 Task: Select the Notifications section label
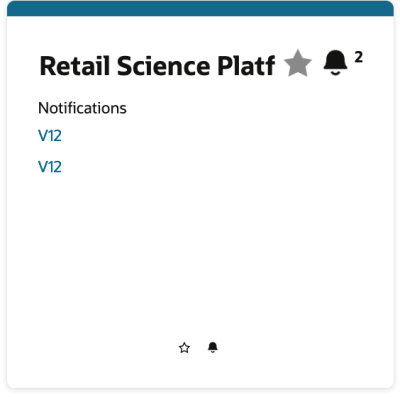click(x=82, y=108)
